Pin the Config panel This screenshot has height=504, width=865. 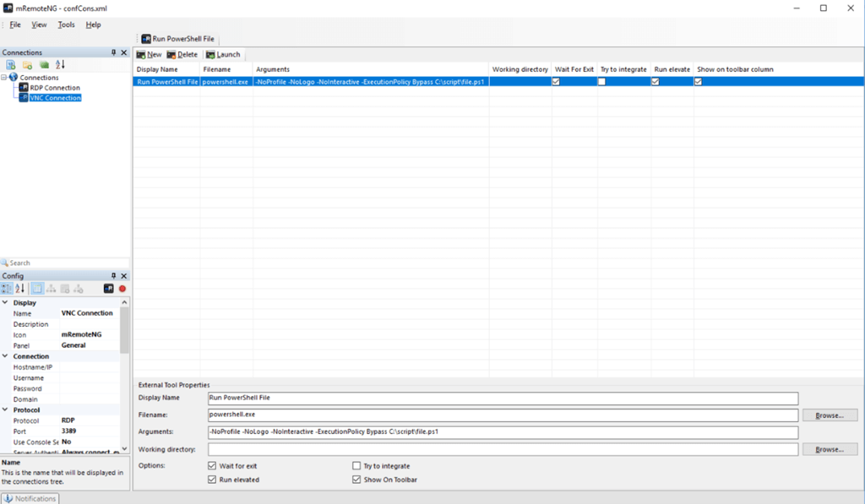[115, 275]
